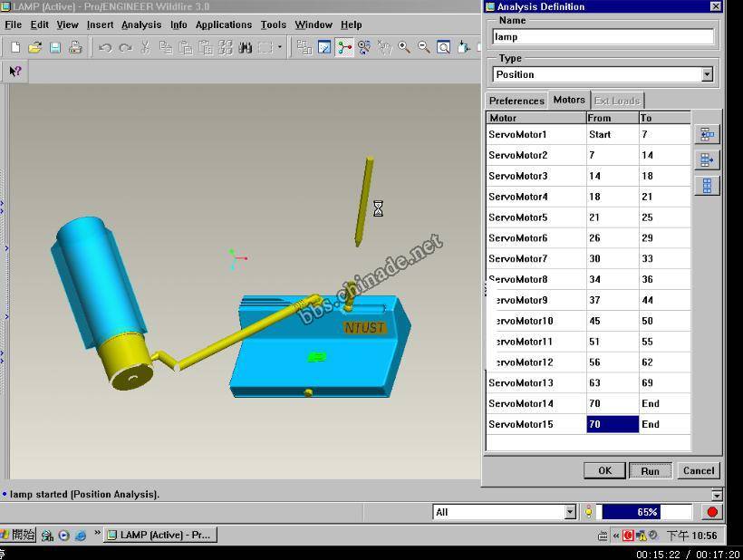Open the Tools menu
The image size is (743, 560).
(274, 24)
